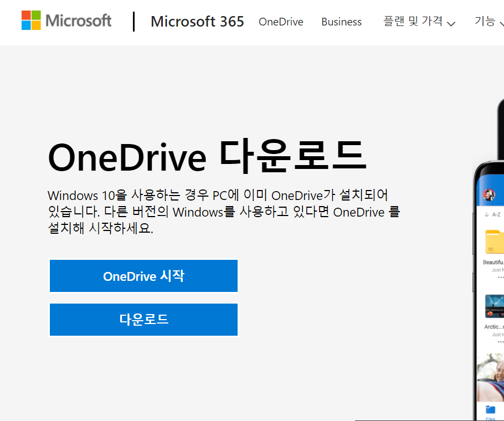
Task: Click the Microsoft logo
Action: tap(66, 21)
